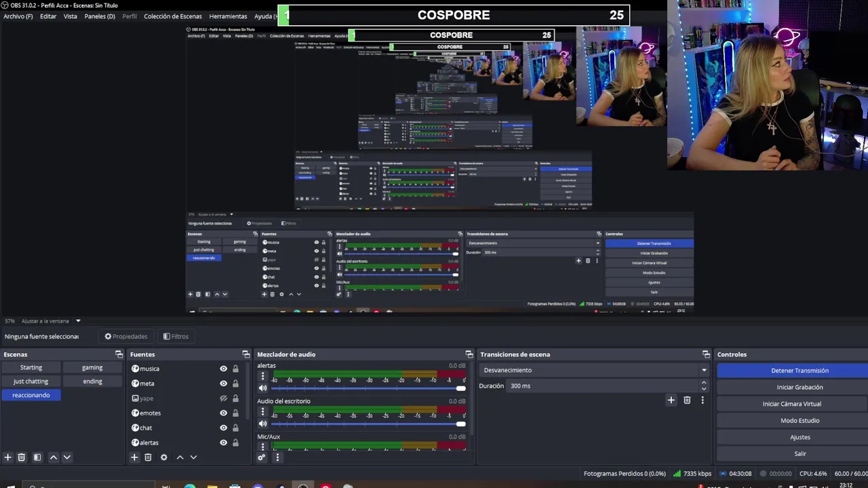The height and width of the screenshot is (488, 868).
Task: Open Mic/Aux channel options three dots
Action: 262,447
